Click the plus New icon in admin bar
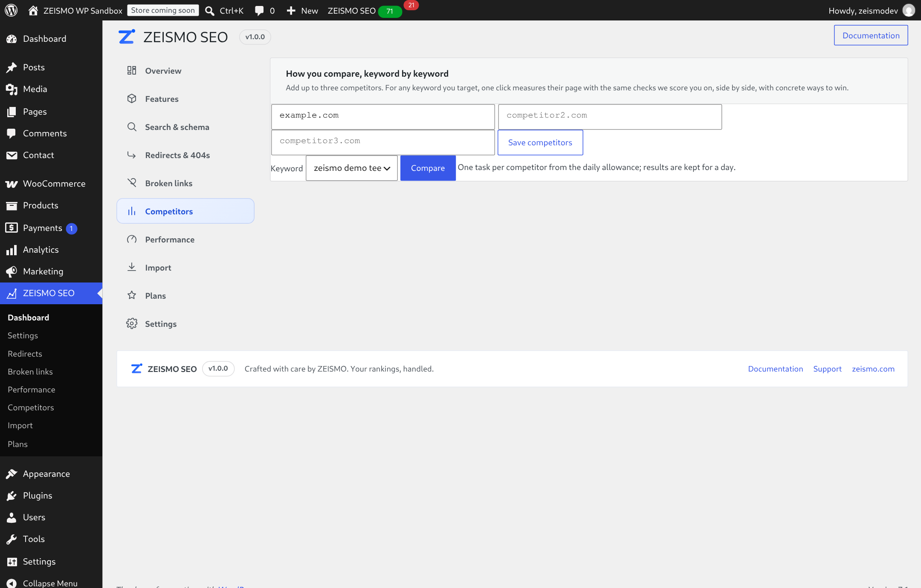The width and height of the screenshot is (921, 588). pyautogui.click(x=291, y=11)
